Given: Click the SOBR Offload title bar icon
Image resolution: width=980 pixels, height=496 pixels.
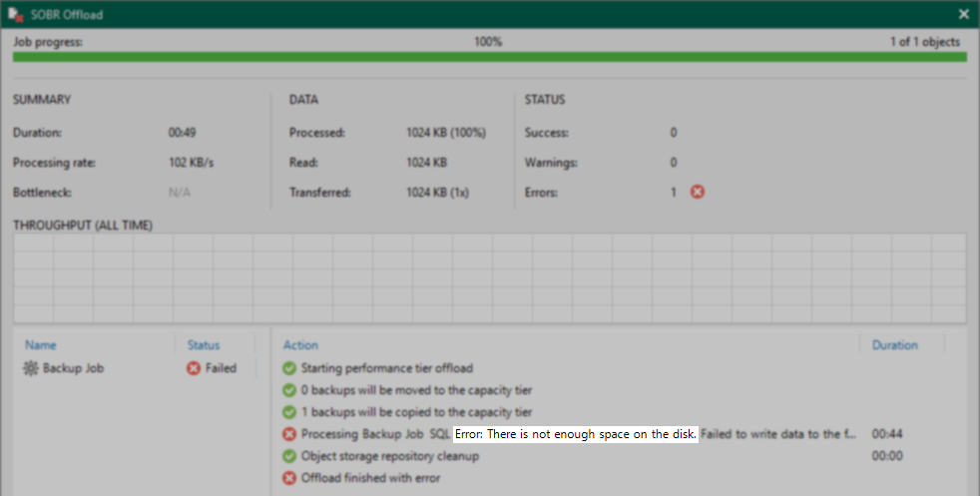Looking at the screenshot, I should click(x=16, y=14).
